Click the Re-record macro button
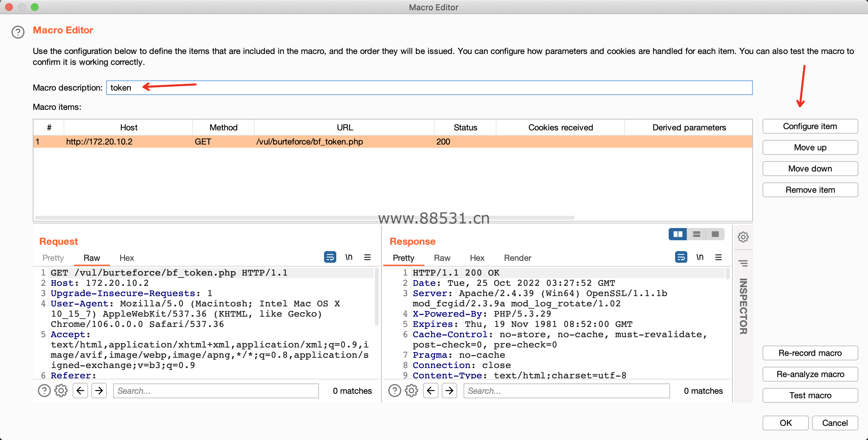Viewport: 868px width, 440px height. [810, 353]
